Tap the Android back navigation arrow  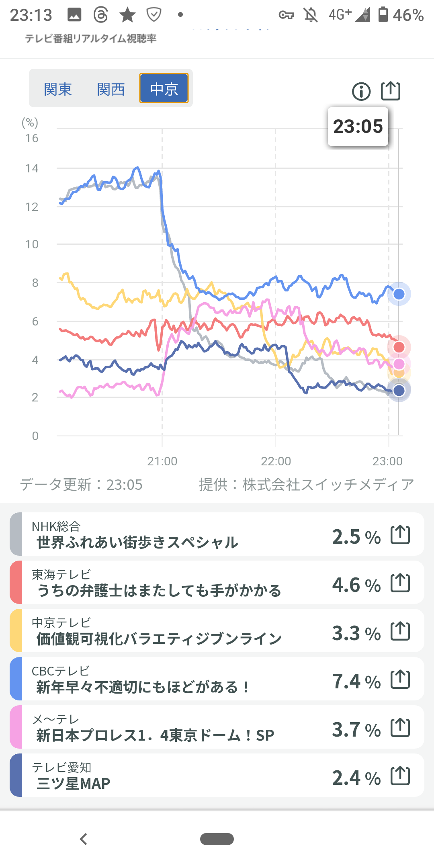click(x=84, y=839)
